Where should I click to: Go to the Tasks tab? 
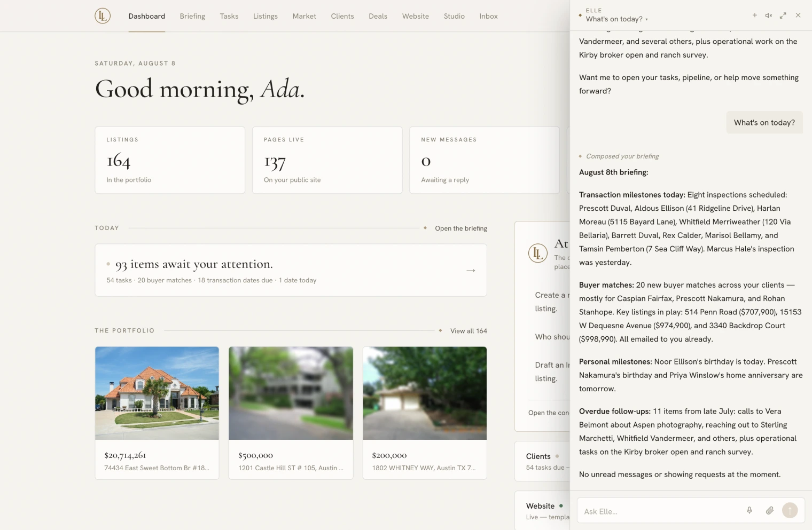click(x=229, y=17)
